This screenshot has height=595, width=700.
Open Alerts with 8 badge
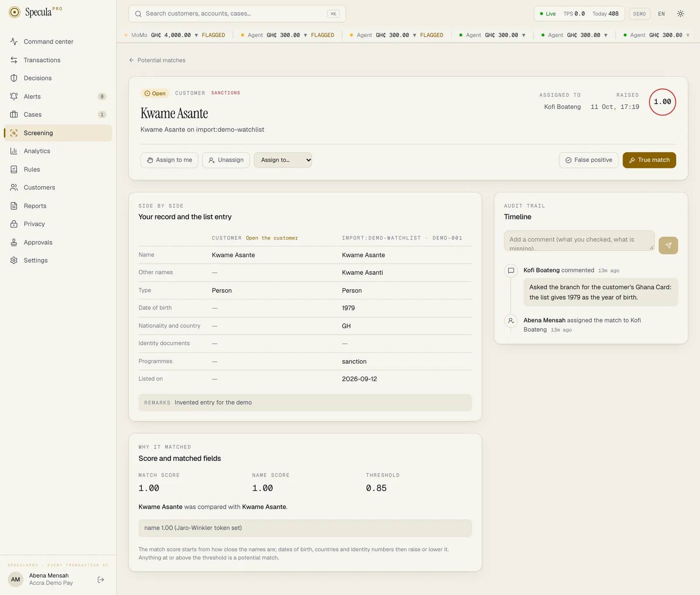coord(58,96)
